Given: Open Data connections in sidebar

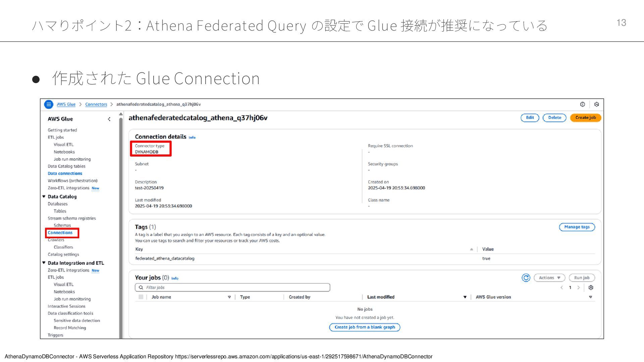Looking at the screenshot, I should pyautogui.click(x=65, y=173).
